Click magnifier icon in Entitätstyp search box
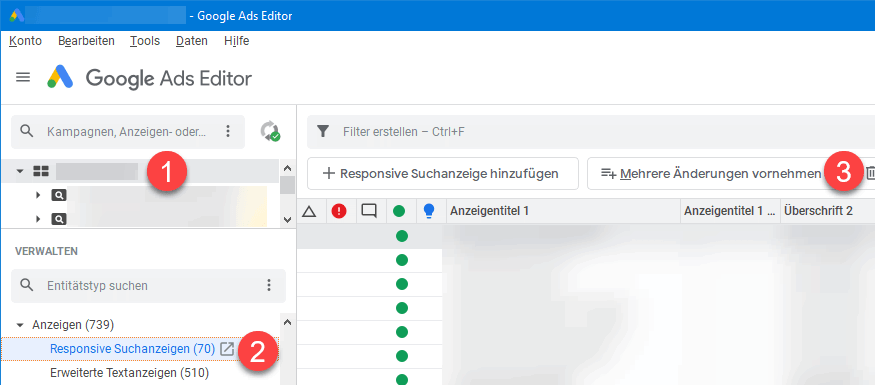 click(26, 285)
